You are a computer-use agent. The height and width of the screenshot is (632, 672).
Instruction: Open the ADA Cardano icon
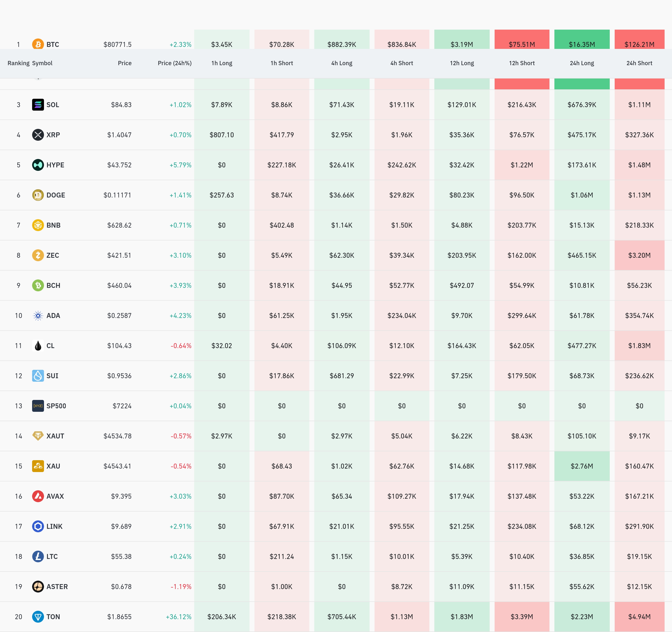click(x=38, y=316)
